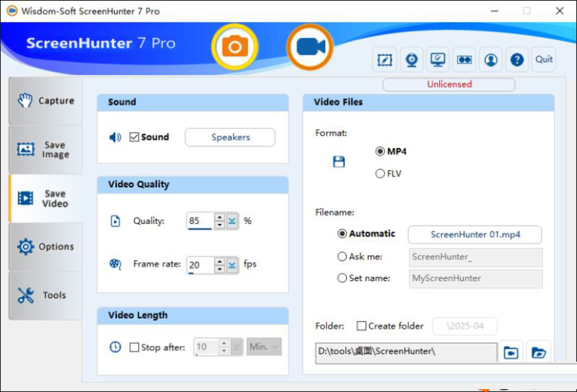Enable the Stop after checkbox
577x392 pixels.
click(134, 347)
